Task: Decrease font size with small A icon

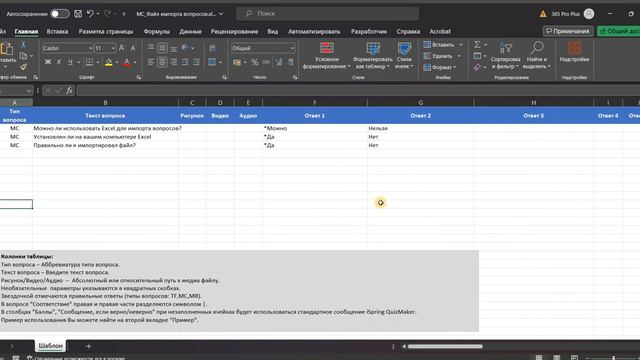Action: [x=133, y=48]
